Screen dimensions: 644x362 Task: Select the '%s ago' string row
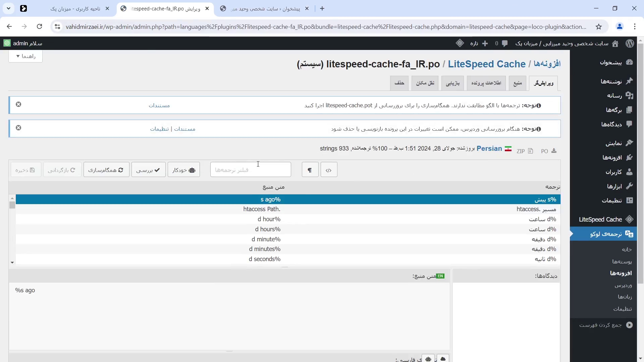288,199
